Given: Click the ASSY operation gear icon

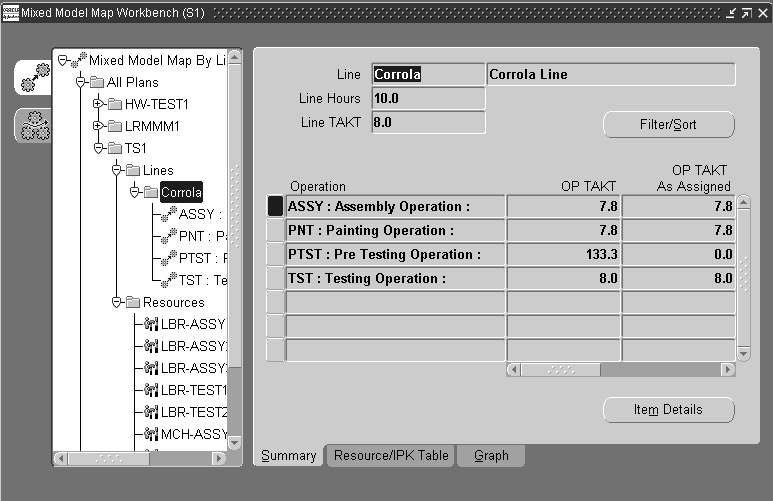Looking at the screenshot, I should [x=169, y=214].
